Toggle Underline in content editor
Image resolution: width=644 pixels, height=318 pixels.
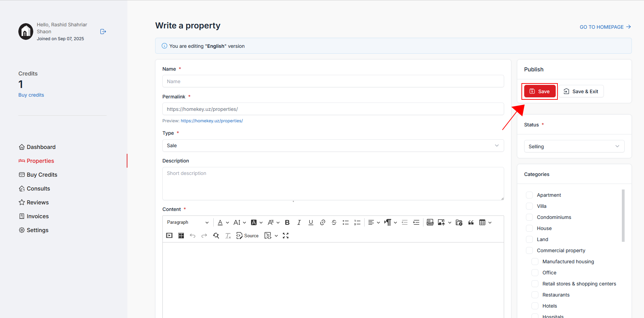(x=311, y=222)
